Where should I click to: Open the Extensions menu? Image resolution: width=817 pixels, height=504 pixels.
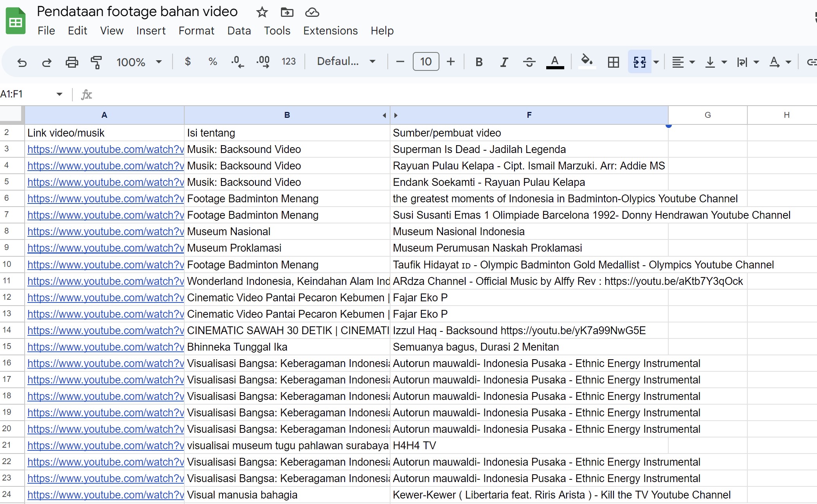330,31
